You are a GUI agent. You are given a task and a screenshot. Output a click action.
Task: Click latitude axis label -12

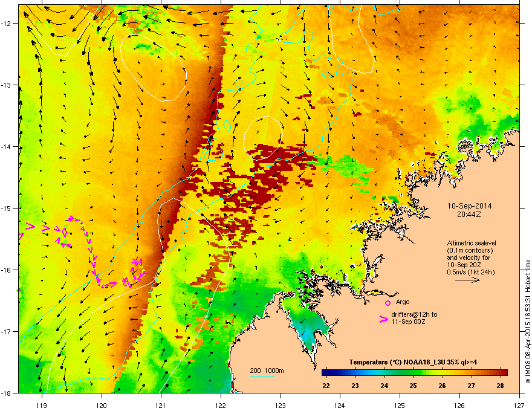7,23
